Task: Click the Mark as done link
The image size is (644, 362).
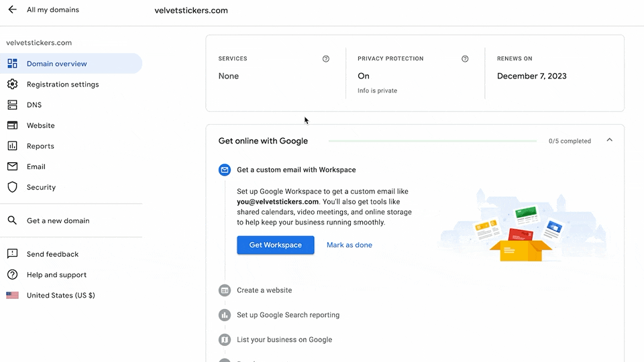Action: tap(350, 245)
